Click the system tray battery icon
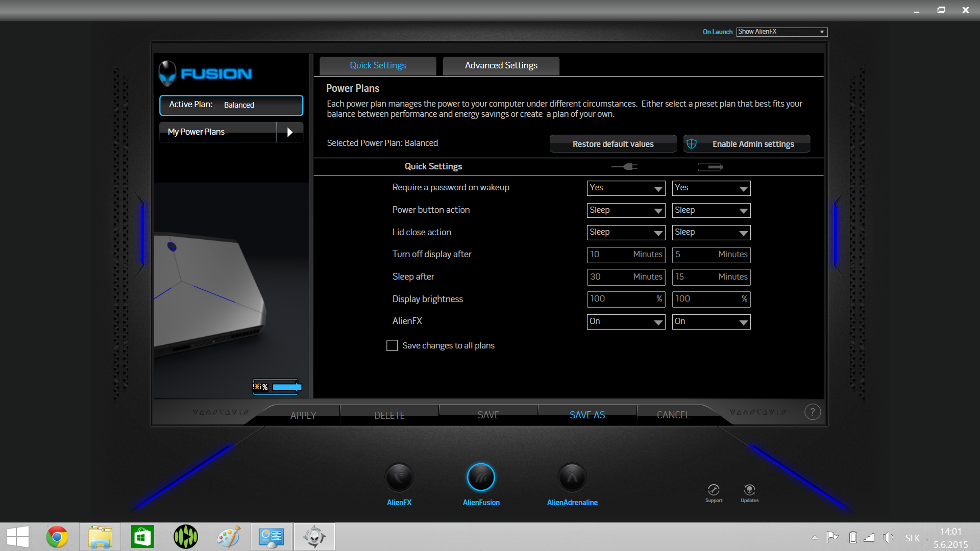The height and width of the screenshot is (551, 980). coord(852,537)
